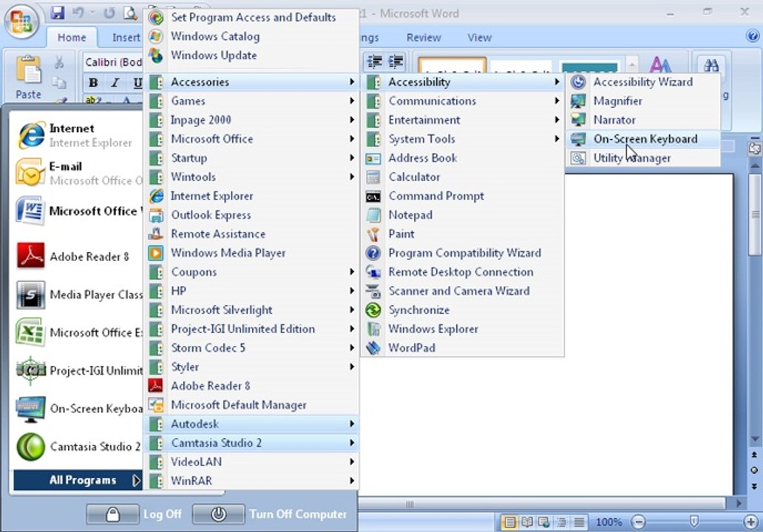Click the Set Program Access and Defaults icon
The image size is (763, 532).
(156, 18)
